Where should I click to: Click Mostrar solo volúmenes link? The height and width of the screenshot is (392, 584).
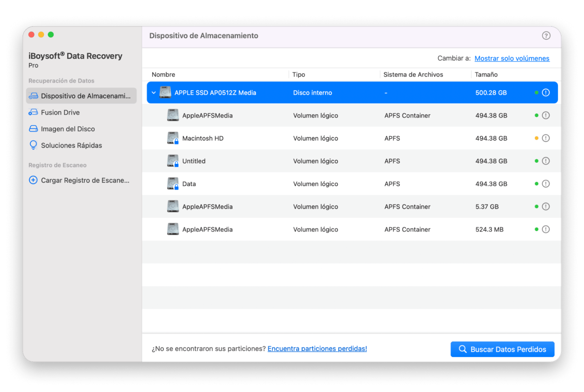tap(512, 58)
